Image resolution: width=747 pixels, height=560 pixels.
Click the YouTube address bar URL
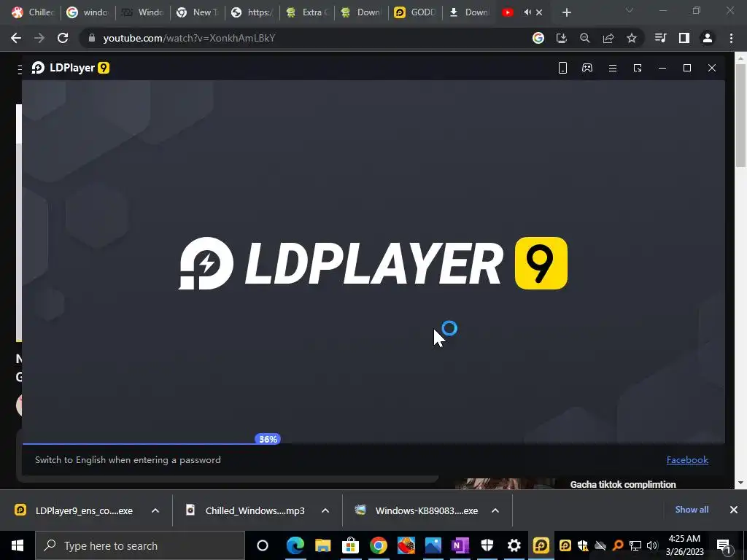[x=189, y=38]
